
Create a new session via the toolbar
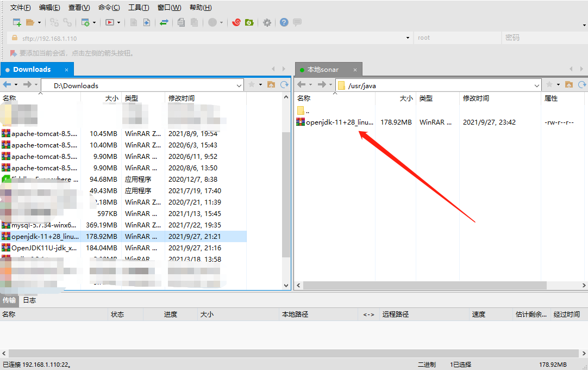[16, 22]
